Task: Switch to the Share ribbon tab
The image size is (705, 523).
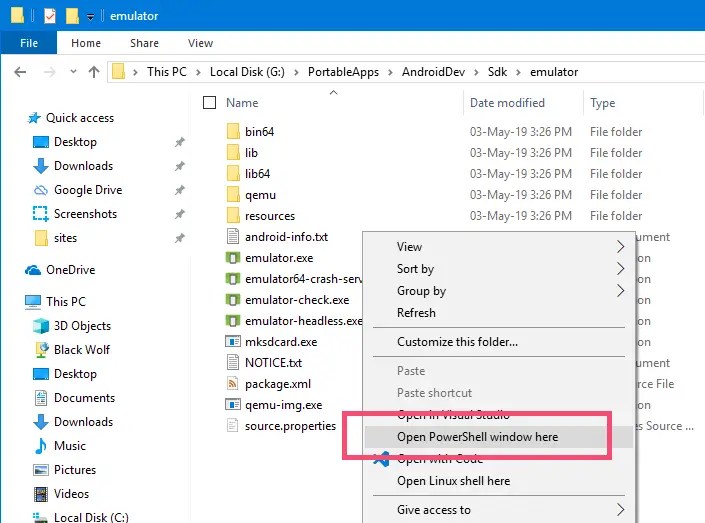Action: coord(144,43)
